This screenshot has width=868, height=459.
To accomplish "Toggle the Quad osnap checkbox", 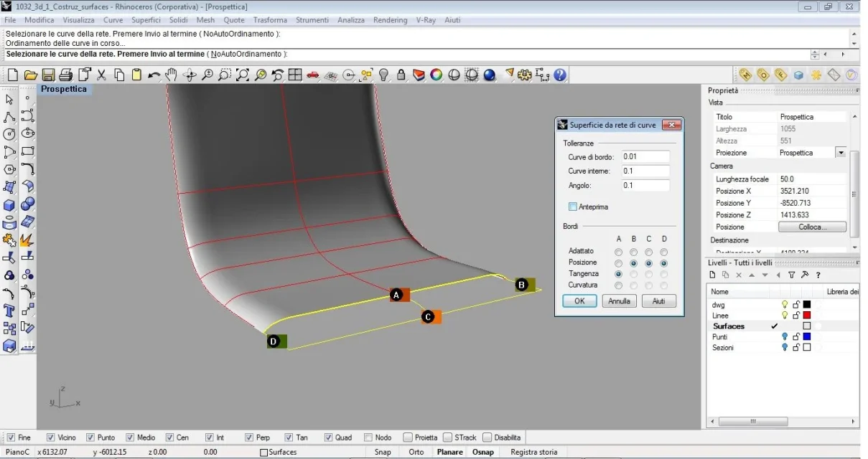I will (329, 437).
